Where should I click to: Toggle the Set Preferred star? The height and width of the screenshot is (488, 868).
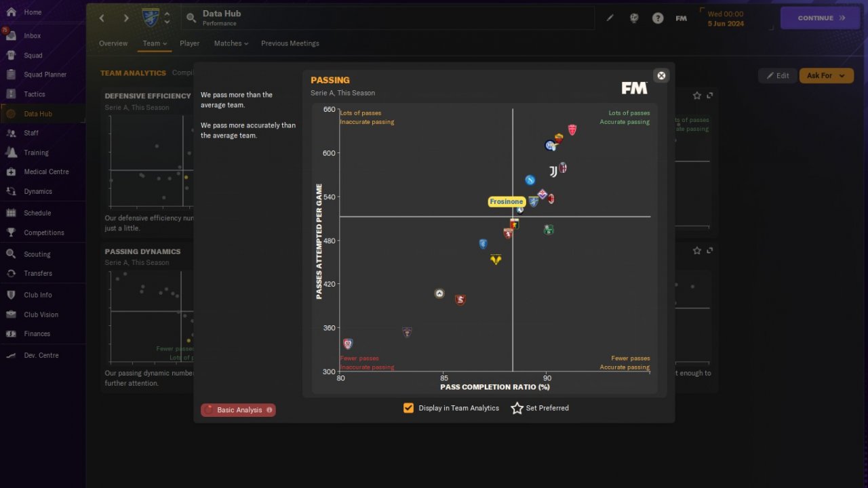[517, 408]
